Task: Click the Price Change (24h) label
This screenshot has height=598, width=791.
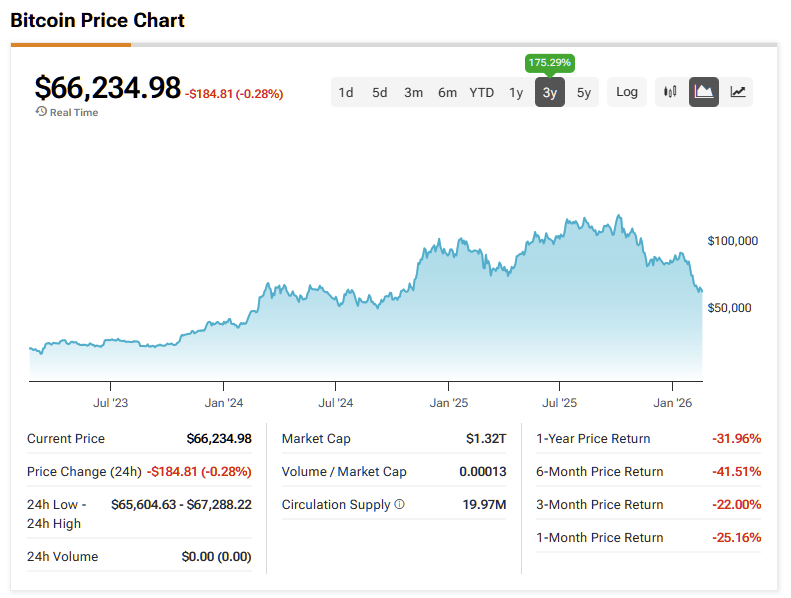Action: click(84, 471)
